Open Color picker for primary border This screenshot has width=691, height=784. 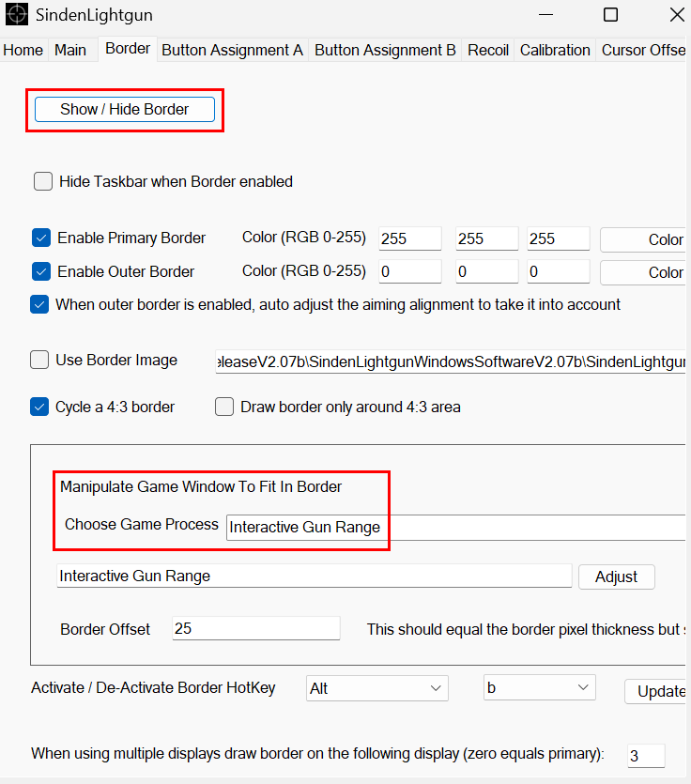[643, 239]
